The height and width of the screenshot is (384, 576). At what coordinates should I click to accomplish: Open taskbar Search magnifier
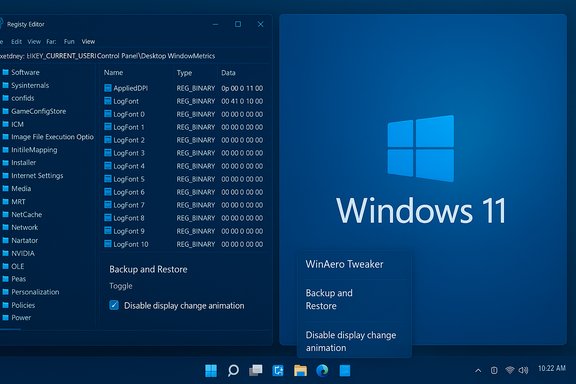(233, 370)
